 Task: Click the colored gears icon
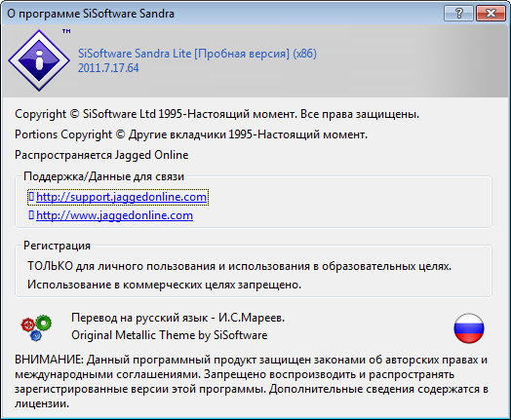36,327
